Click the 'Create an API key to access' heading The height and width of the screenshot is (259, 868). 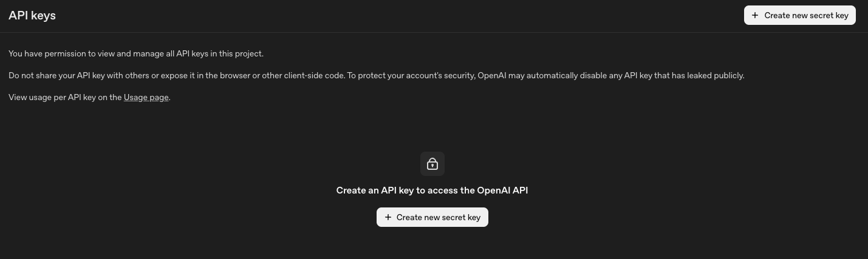click(432, 190)
